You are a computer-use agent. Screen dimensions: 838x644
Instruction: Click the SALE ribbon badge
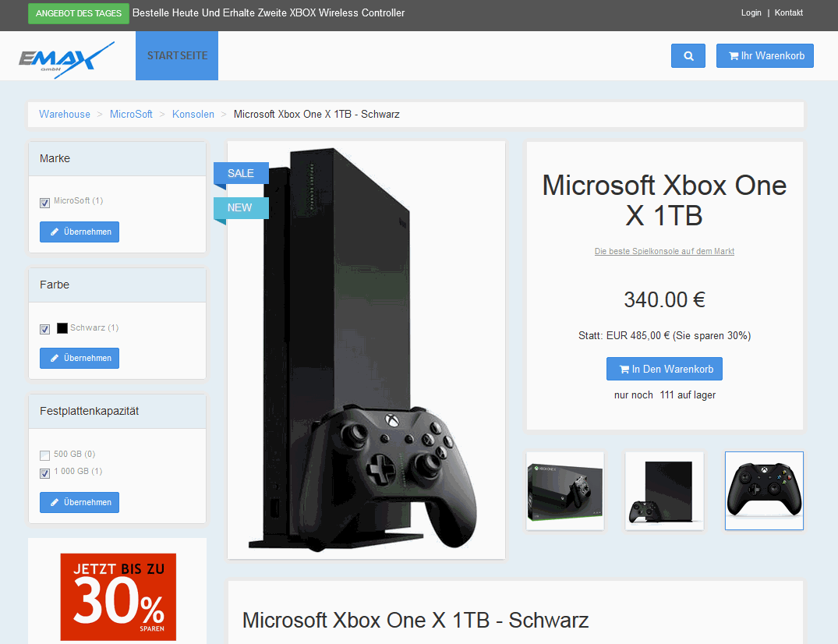point(241,173)
